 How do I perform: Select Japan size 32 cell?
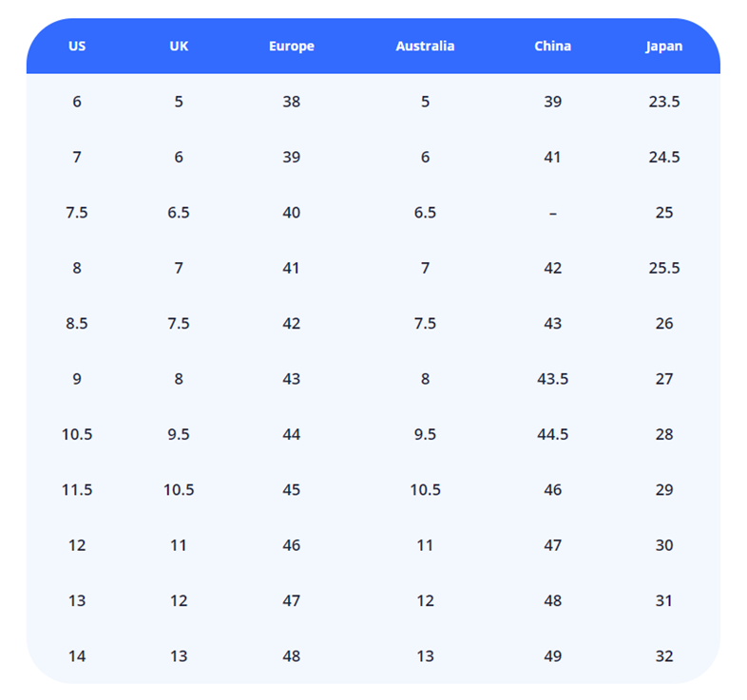tap(663, 656)
